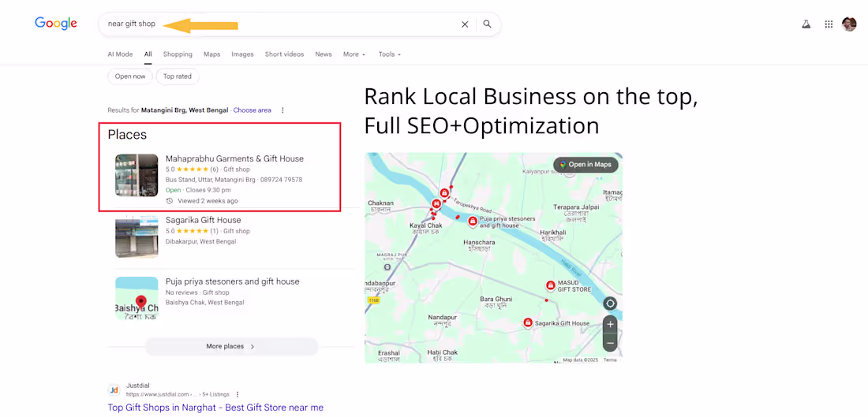868x417 pixels.
Task: Switch to AI Mode tab
Action: pyautogui.click(x=120, y=54)
